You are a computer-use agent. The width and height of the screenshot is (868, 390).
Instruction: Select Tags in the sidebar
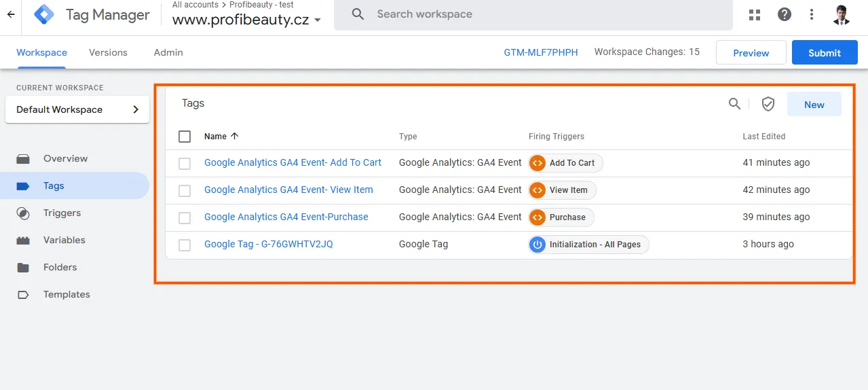pos(75,186)
